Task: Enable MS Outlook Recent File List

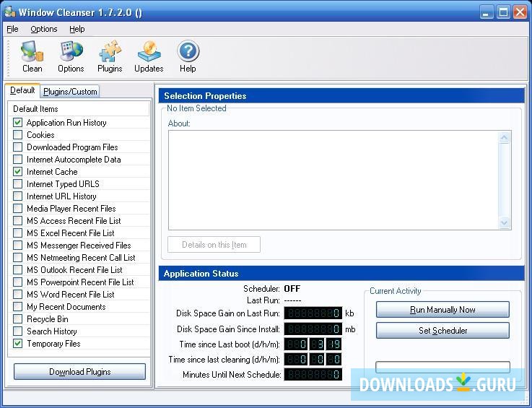Action: [x=17, y=270]
